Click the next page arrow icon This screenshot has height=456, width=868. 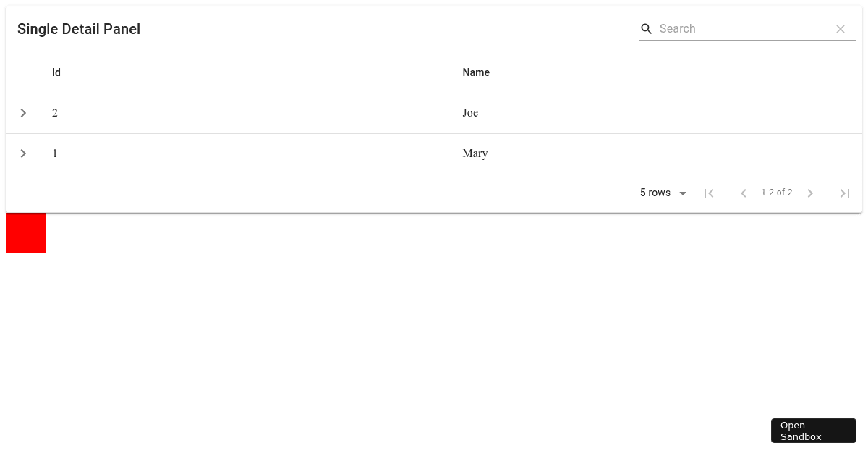point(810,193)
